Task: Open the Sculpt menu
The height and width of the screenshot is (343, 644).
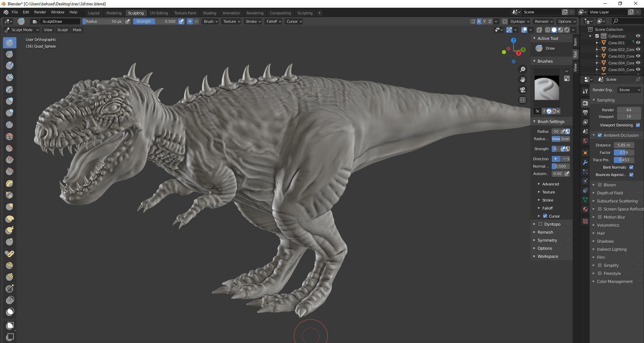Action: coord(62,30)
